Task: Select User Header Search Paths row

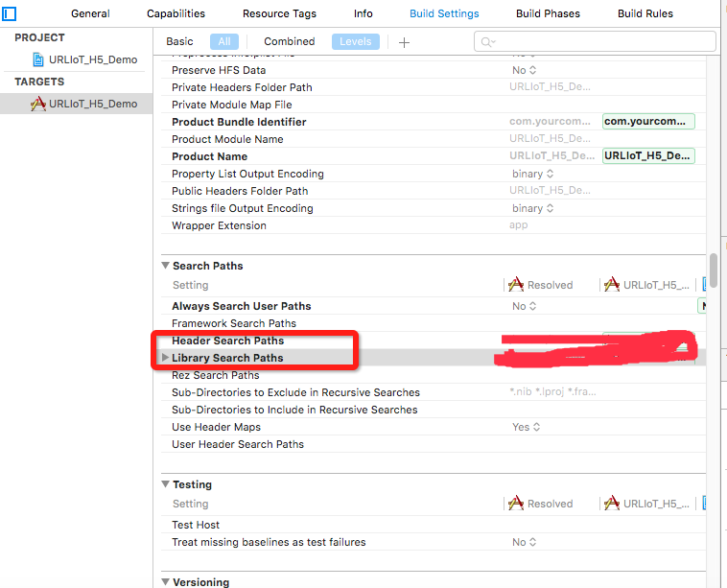Action: pos(434,444)
